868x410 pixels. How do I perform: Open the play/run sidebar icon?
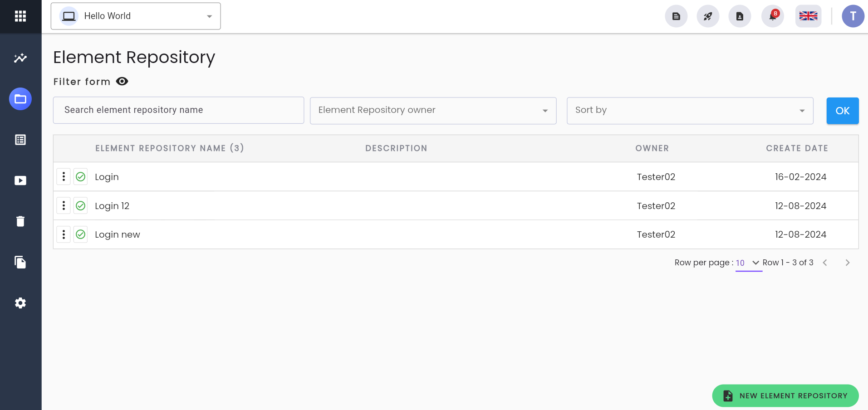20,181
